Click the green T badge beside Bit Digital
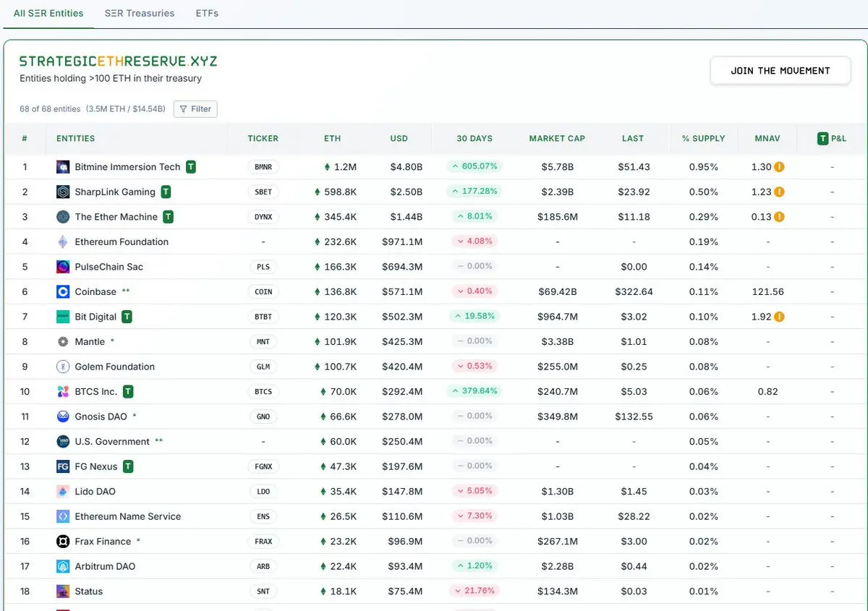The image size is (868, 611). [127, 317]
